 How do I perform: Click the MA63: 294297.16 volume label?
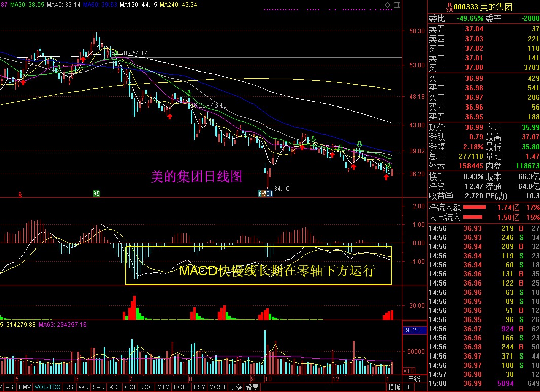(x=62, y=325)
